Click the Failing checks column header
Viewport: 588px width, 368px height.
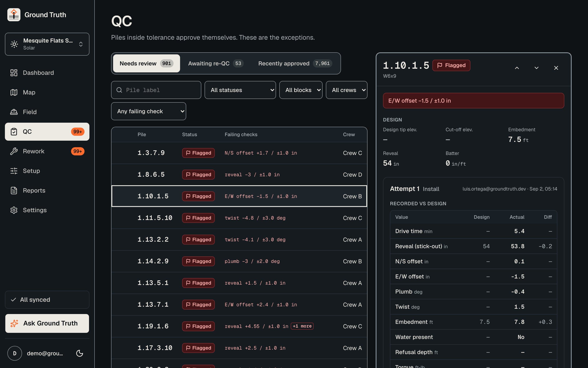[x=241, y=134]
